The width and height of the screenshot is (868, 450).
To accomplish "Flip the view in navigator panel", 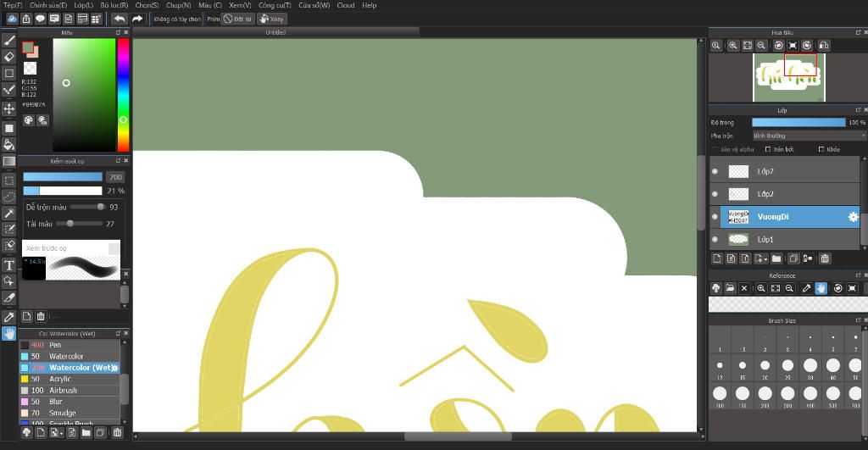I will coord(824,46).
